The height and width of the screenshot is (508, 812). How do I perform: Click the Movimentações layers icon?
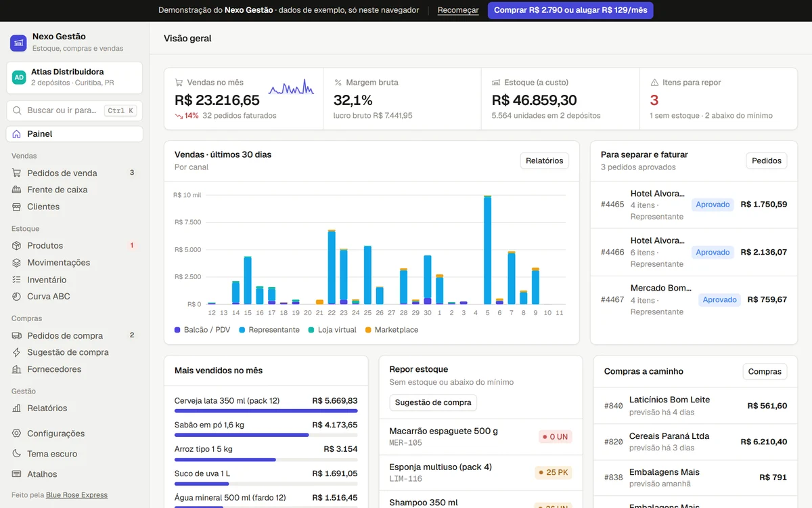click(x=17, y=262)
